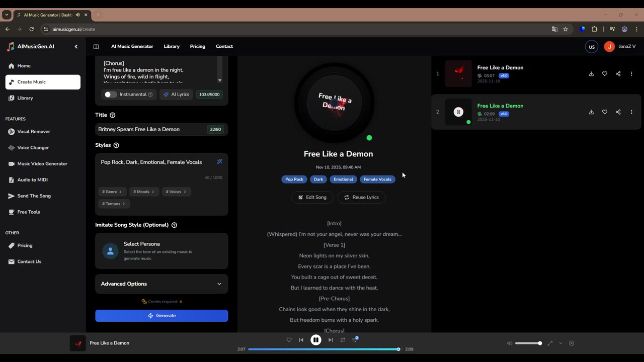This screenshot has height=362, width=644.
Task: Like the song in the bottom player bar
Action: (x=289, y=340)
